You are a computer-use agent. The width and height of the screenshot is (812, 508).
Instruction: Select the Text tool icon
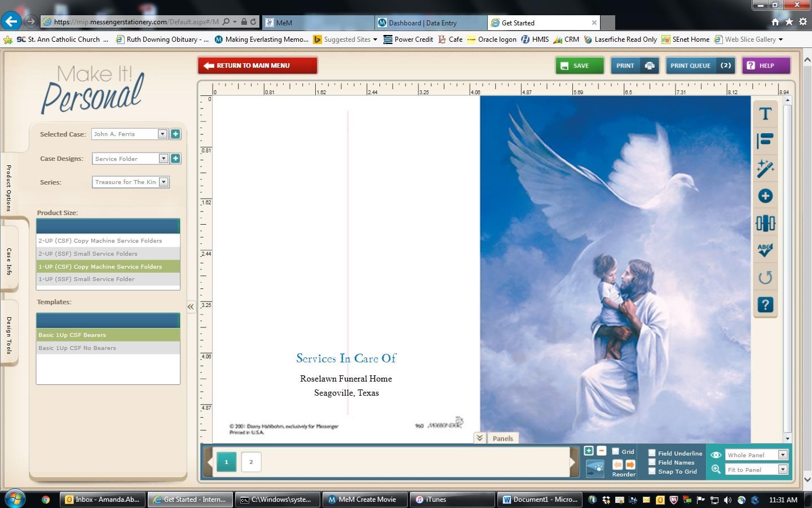pyautogui.click(x=765, y=114)
